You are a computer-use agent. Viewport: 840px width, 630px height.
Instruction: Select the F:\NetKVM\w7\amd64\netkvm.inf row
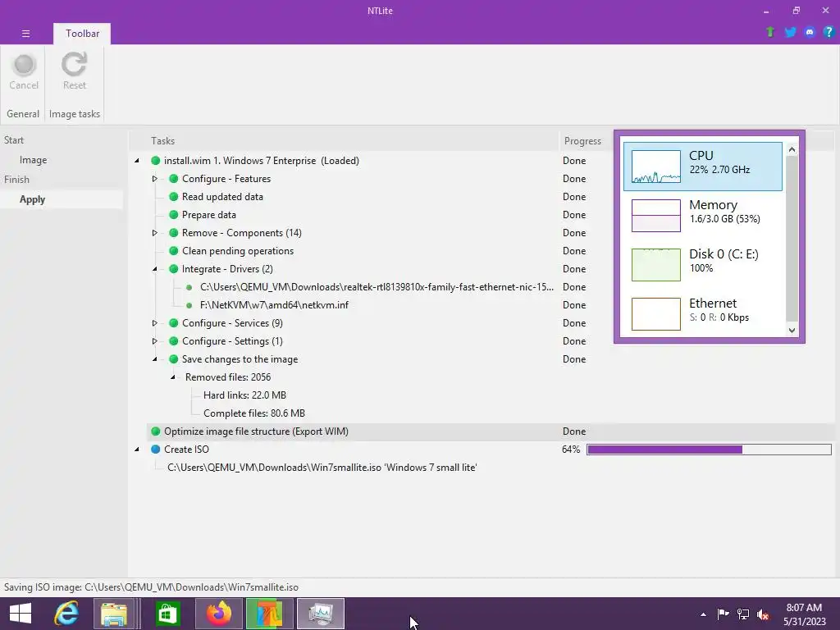tap(274, 305)
